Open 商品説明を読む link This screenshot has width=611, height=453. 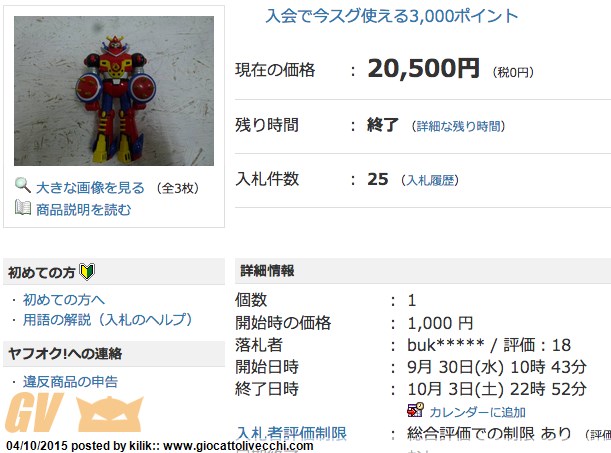click(x=83, y=210)
